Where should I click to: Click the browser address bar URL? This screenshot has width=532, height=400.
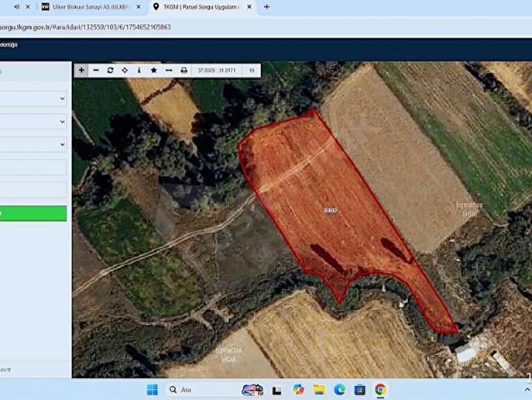[85, 27]
